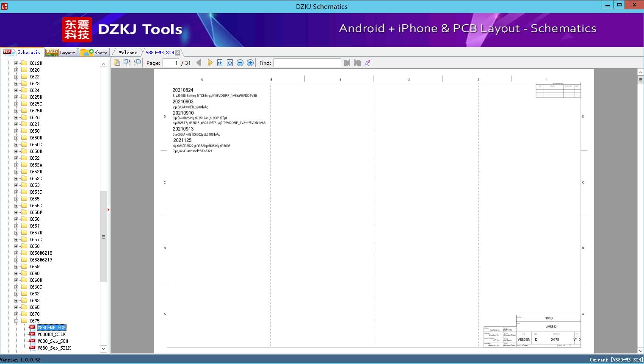Screen dimensions: 644x364
Task: Zoom in with the plus icon
Action: (250, 63)
